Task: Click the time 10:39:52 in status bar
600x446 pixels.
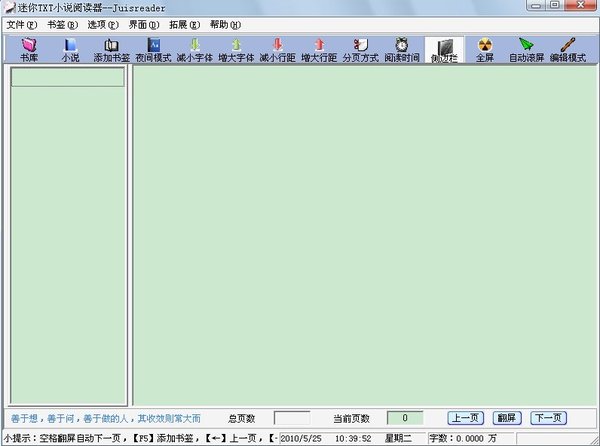Action: click(x=353, y=438)
